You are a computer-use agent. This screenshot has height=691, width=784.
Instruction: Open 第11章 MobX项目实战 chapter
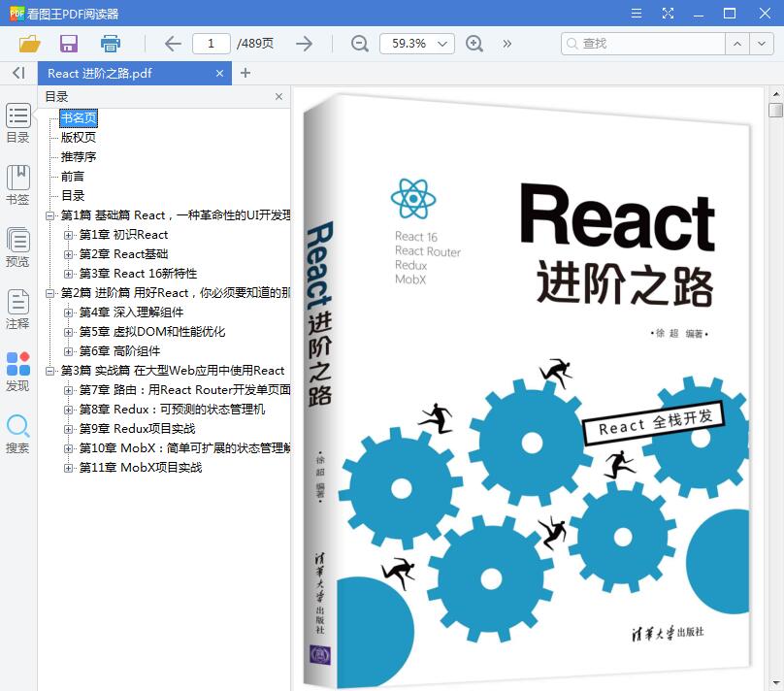tap(141, 468)
